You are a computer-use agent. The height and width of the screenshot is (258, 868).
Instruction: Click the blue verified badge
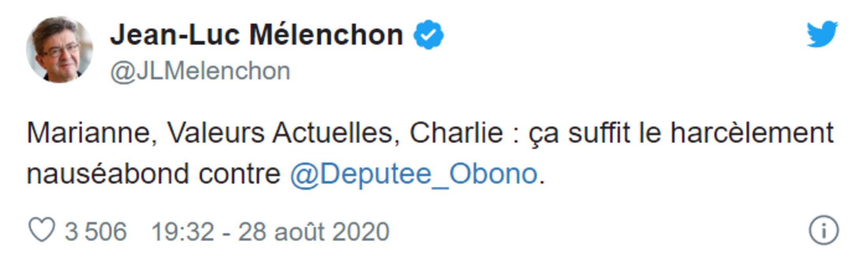428,35
